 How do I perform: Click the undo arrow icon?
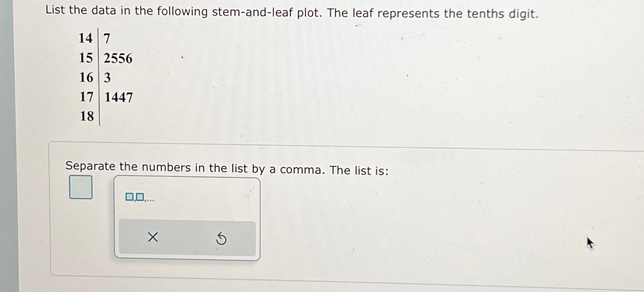(221, 238)
